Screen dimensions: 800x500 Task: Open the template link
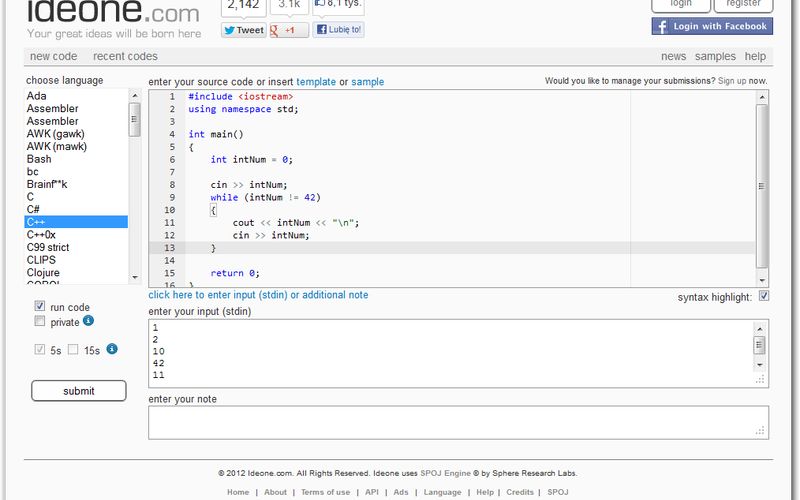(x=316, y=82)
